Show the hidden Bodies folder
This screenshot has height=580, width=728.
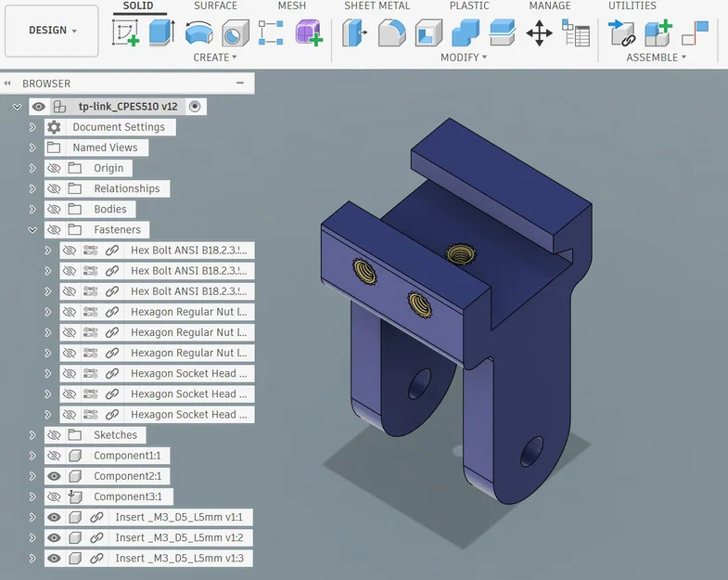pyautogui.click(x=54, y=209)
